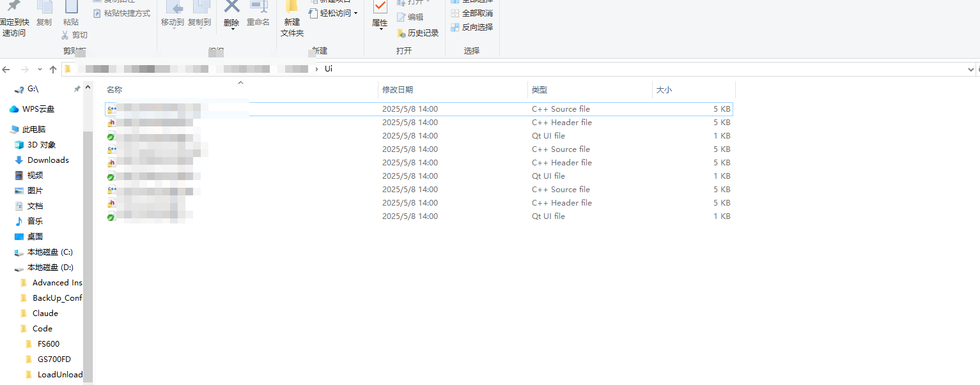Open the 桌面 desktop folder
The height and width of the screenshot is (385, 980).
[29, 237]
